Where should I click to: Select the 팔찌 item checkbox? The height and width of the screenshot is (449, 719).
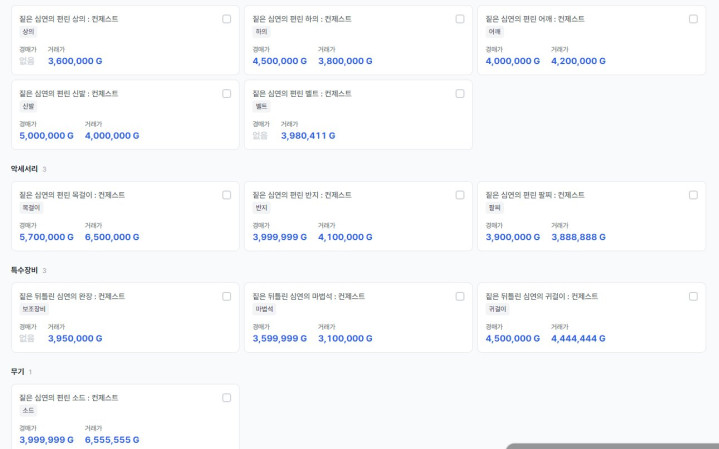coord(693,195)
